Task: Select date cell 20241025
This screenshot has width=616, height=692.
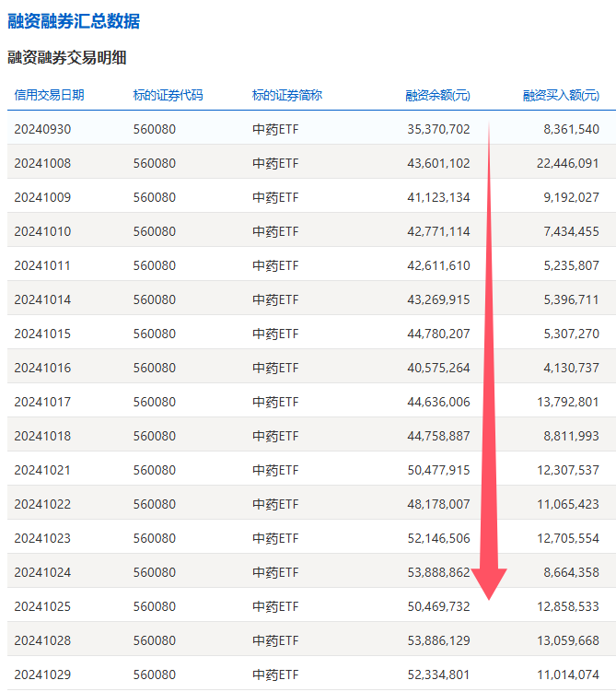Action: pos(42,606)
